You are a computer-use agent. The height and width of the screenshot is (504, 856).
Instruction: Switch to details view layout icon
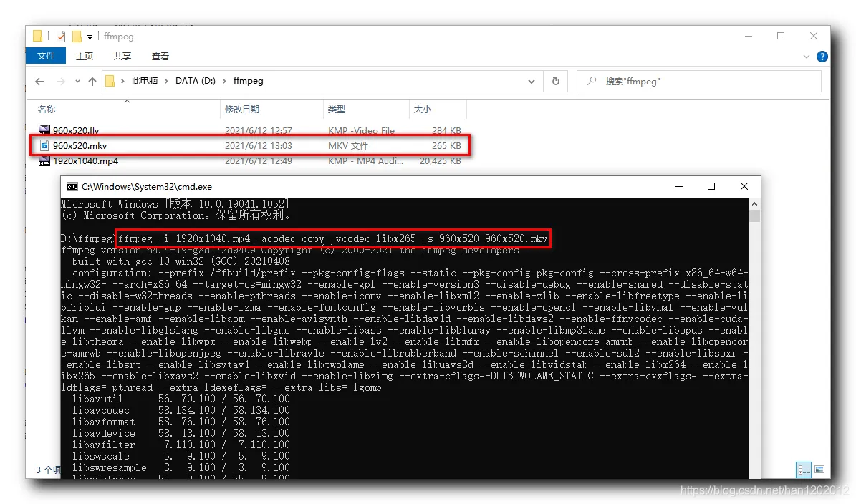[x=804, y=470]
